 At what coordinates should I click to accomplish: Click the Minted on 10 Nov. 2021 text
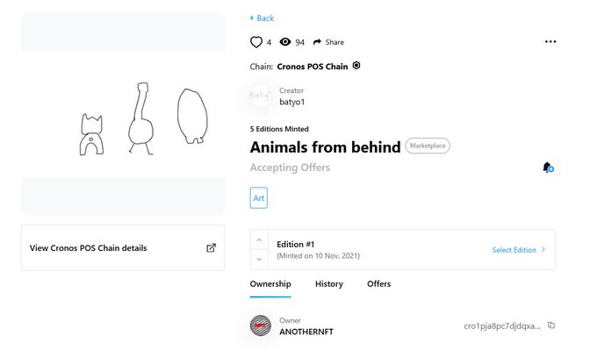coord(319,256)
